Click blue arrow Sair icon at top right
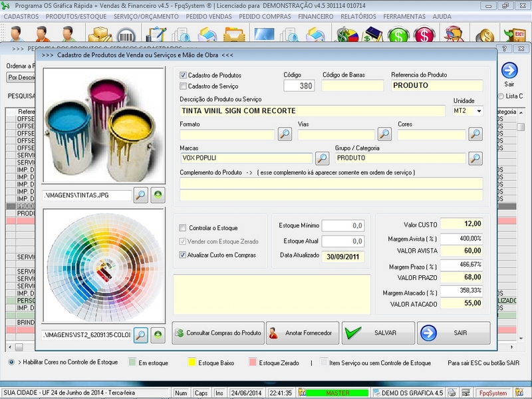 coord(509,70)
